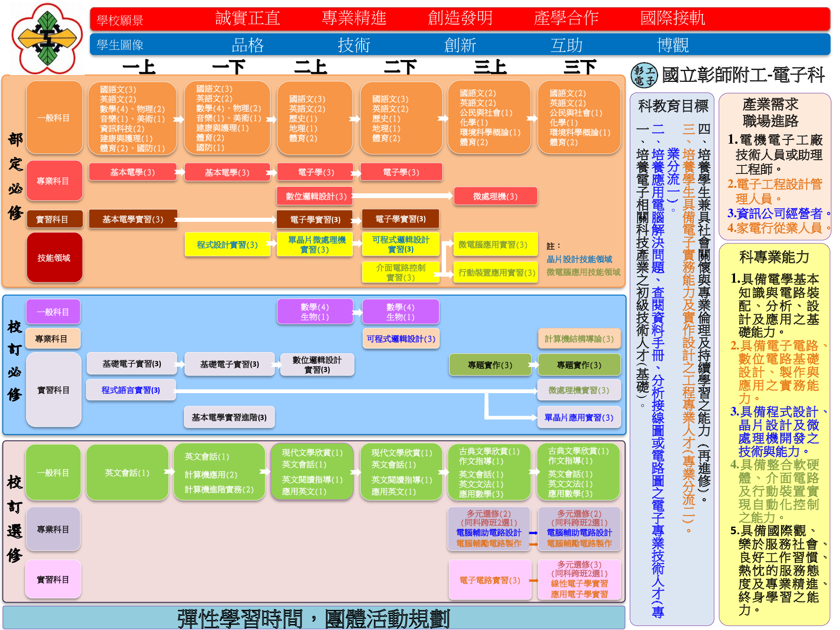Select 品格 on the blue banner
840x630 pixels.
[x=247, y=45]
